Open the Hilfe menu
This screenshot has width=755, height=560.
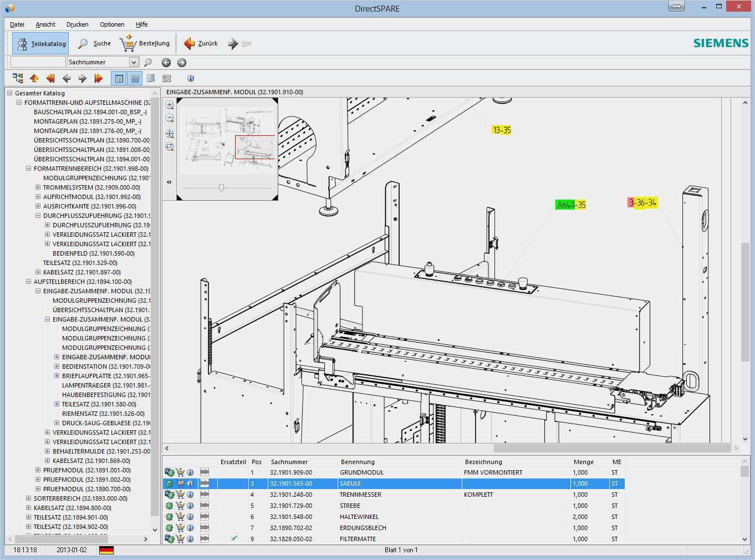coord(142,24)
